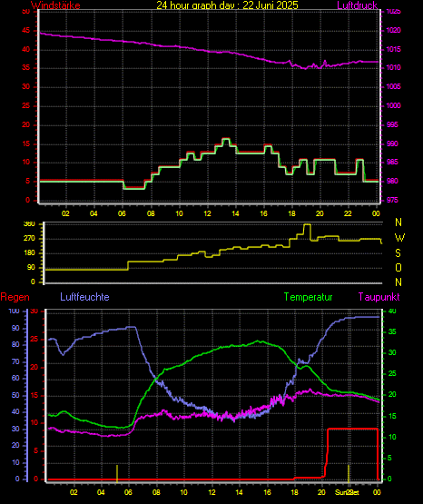Viewport: 423px width, 504px height.
Task: Click the 180 wind direction axis value
Action: (29, 253)
